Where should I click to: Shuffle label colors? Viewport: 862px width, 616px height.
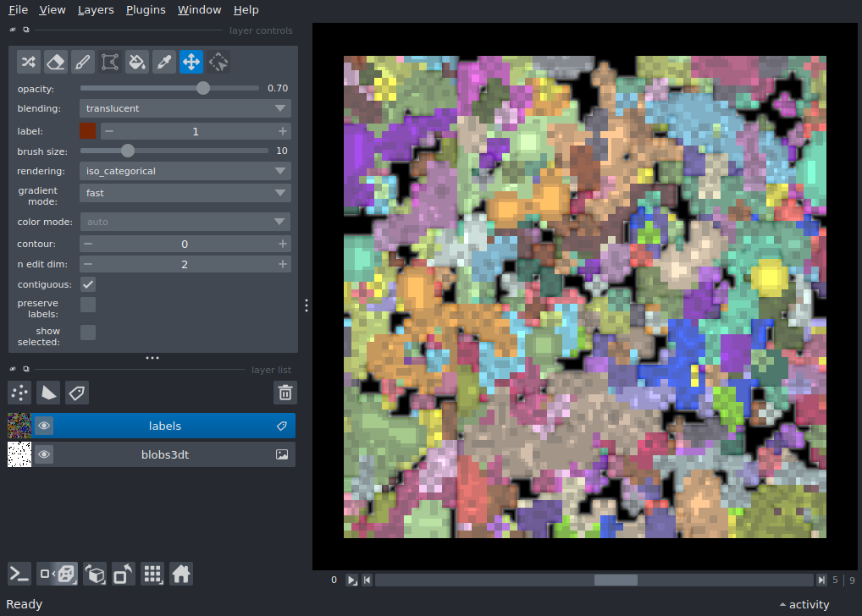28,62
